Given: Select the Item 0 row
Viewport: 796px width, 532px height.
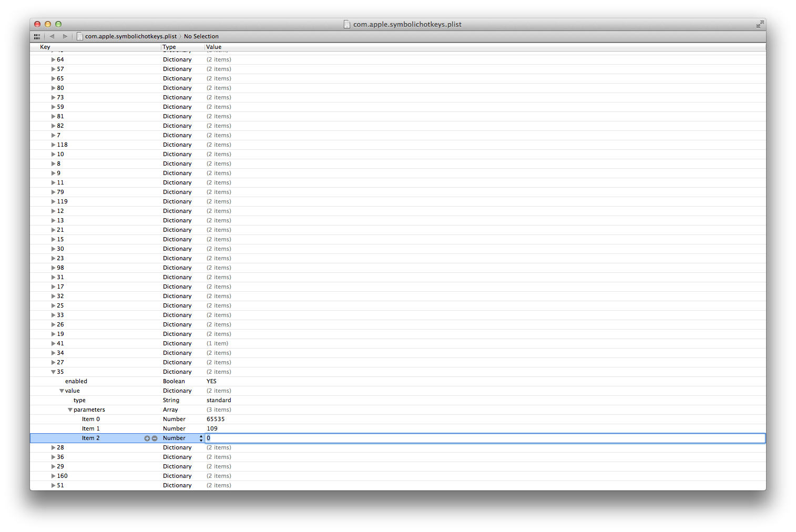Looking at the screenshot, I should [397, 420].
